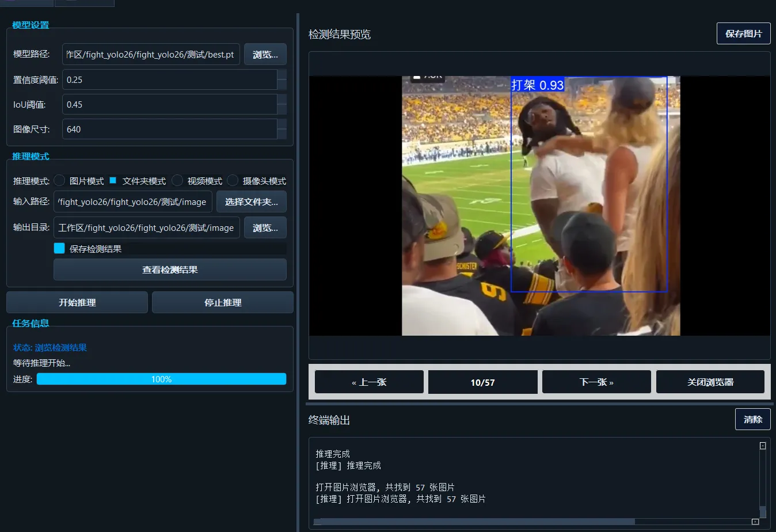Open results with 查看检测结果 button
This screenshot has height=532, width=776.
(x=170, y=269)
